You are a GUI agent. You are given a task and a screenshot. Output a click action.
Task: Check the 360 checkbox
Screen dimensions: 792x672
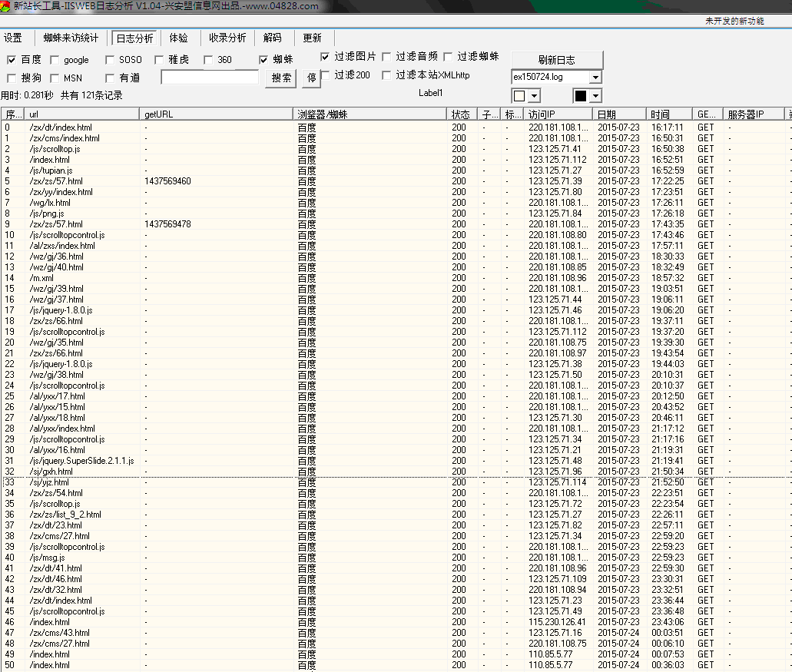coord(208,60)
